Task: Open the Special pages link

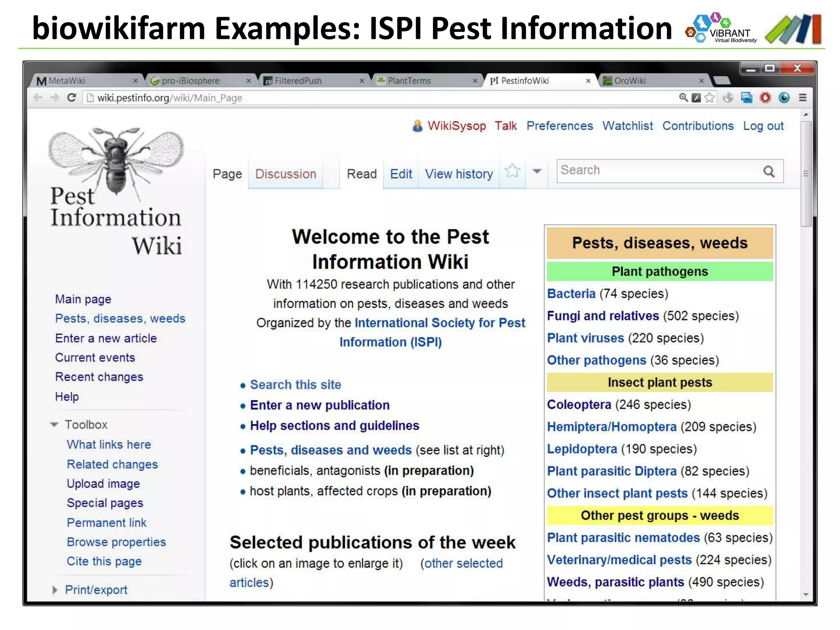Action: [x=105, y=503]
